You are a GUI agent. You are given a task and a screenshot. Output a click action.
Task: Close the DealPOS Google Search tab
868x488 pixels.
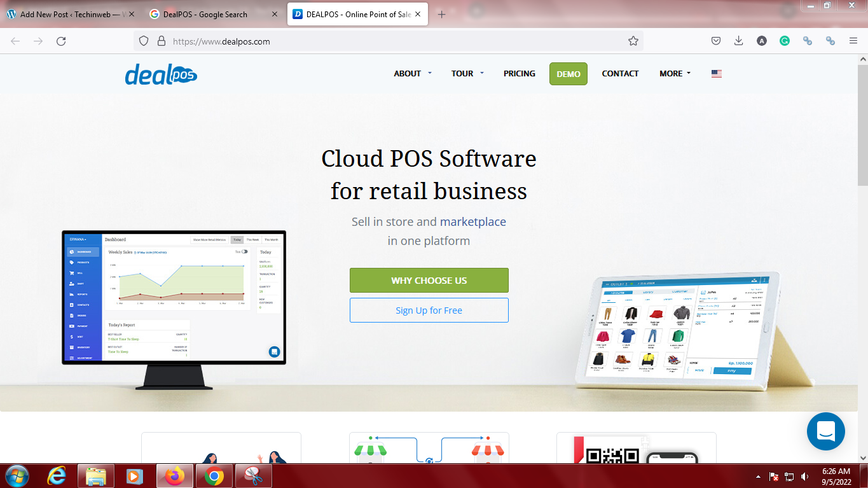click(275, 14)
